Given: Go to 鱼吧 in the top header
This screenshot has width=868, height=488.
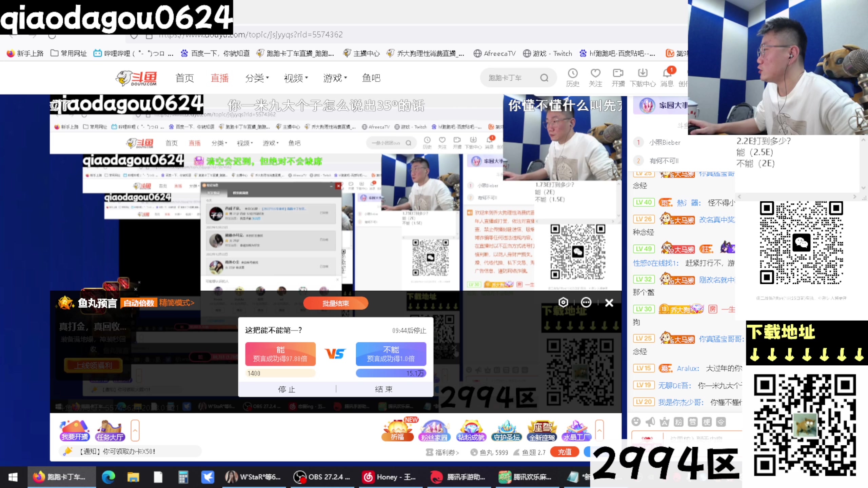Looking at the screenshot, I should click(x=371, y=78).
